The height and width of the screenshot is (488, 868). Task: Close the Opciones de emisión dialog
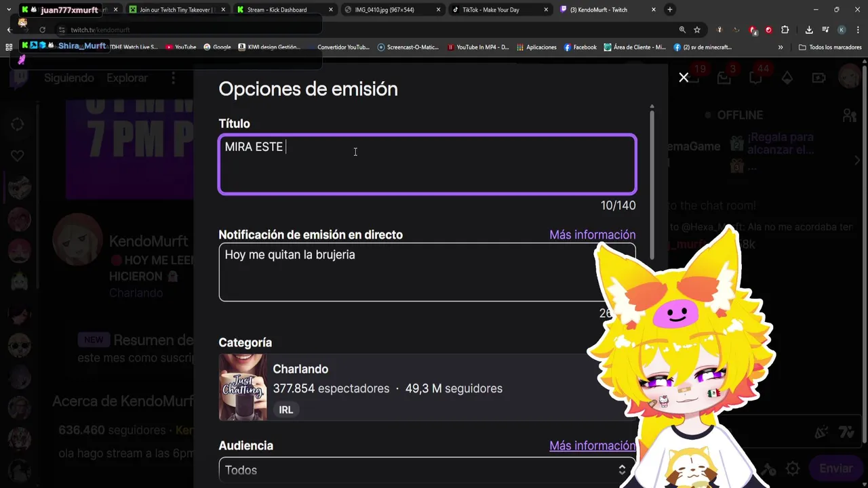click(684, 77)
